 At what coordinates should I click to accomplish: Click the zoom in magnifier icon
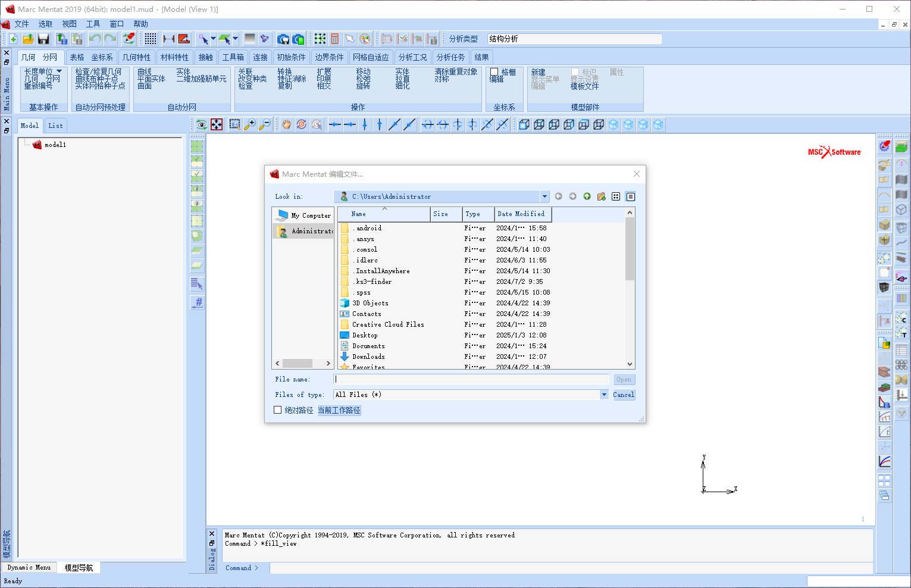coord(250,124)
